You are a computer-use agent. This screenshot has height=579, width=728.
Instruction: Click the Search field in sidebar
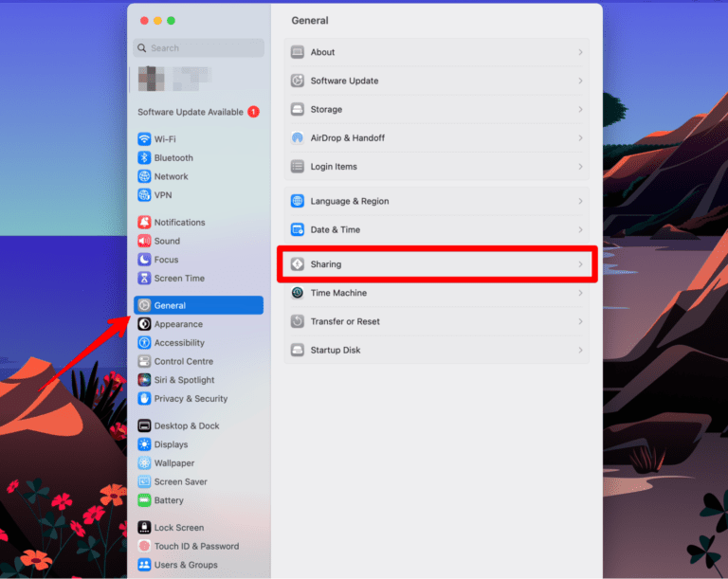(198, 47)
